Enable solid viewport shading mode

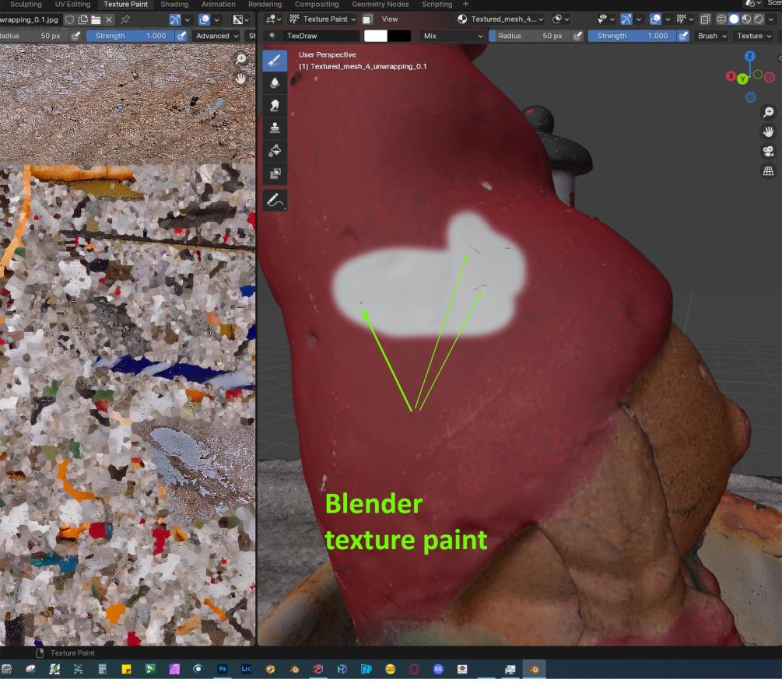coord(734,19)
